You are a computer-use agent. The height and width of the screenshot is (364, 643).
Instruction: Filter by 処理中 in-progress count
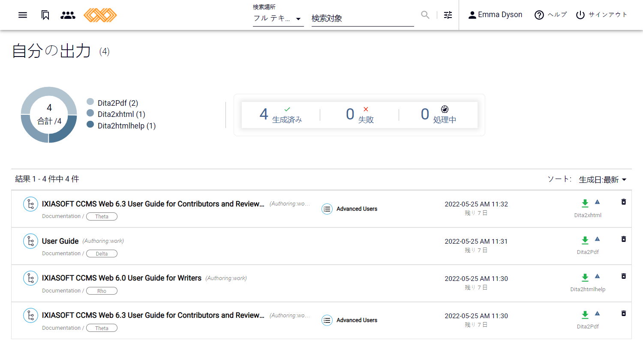click(x=439, y=115)
